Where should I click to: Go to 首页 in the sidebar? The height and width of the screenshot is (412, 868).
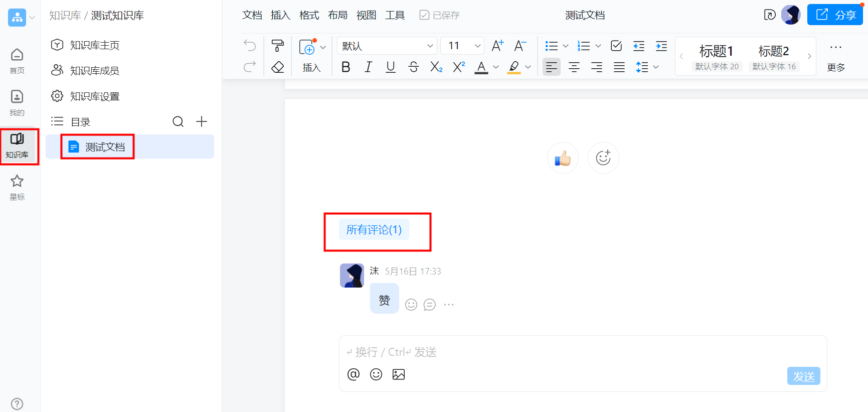point(17,61)
